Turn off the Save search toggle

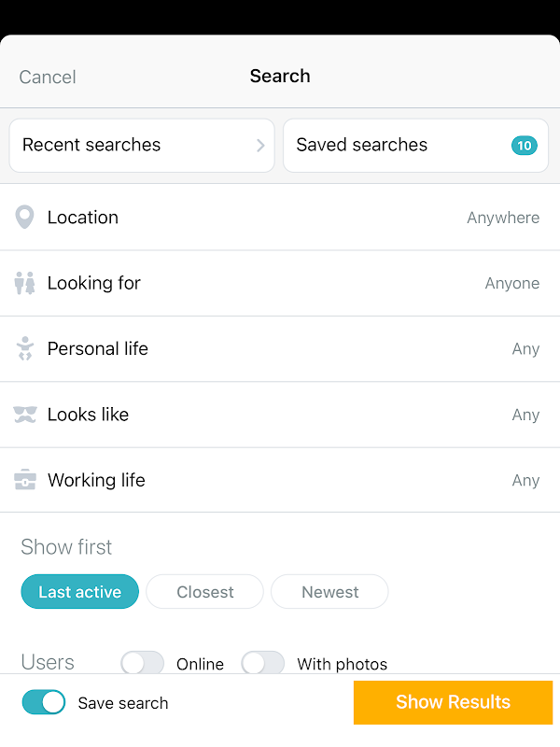[x=44, y=702]
